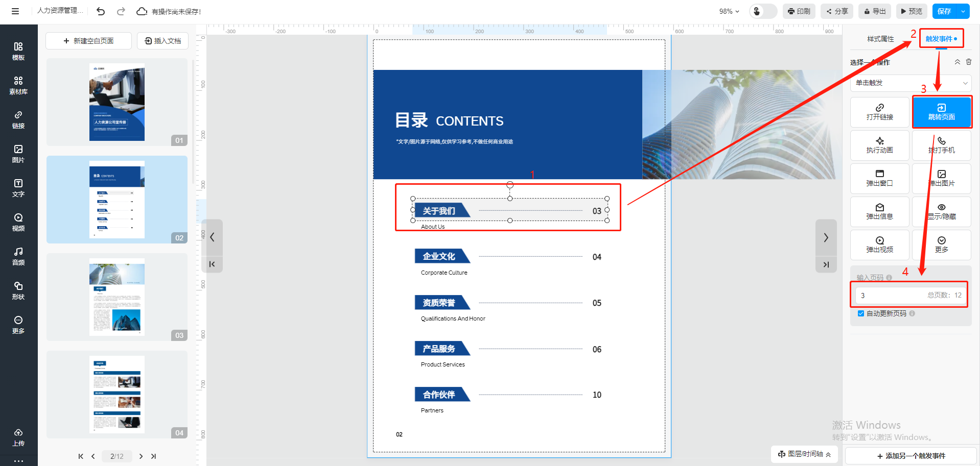The width and height of the screenshot is (980, 466).
Task: Click 添加另一个触发事件 button
Action: click(911, 456)
